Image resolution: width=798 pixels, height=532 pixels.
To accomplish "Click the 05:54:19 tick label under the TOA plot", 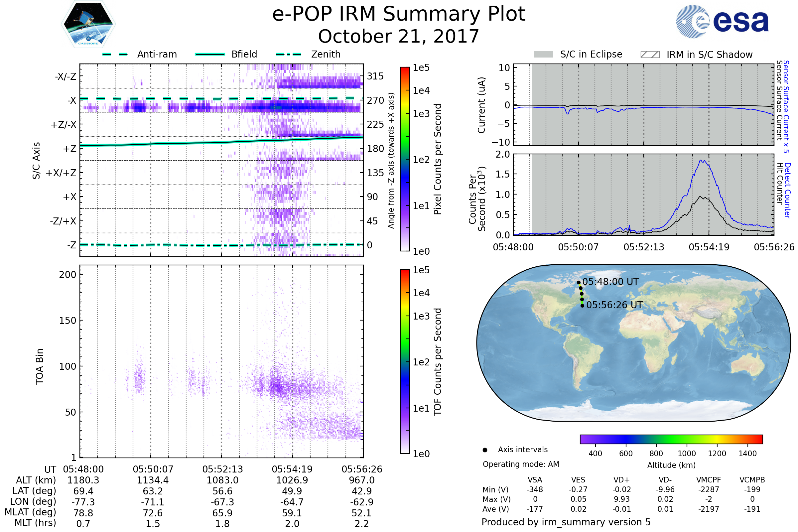I will click(292, 469).
